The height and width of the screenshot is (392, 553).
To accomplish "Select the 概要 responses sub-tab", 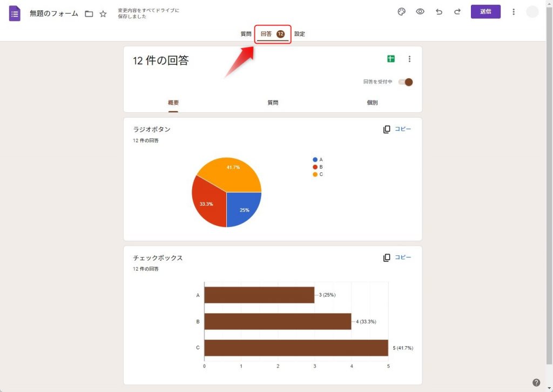I will coord(173,103).
